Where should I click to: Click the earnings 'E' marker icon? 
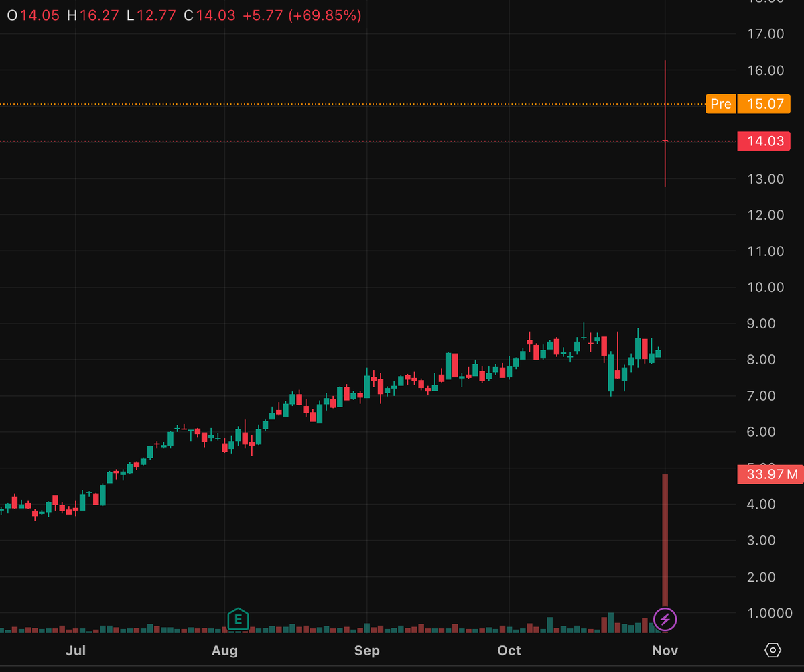coord(238,620)
